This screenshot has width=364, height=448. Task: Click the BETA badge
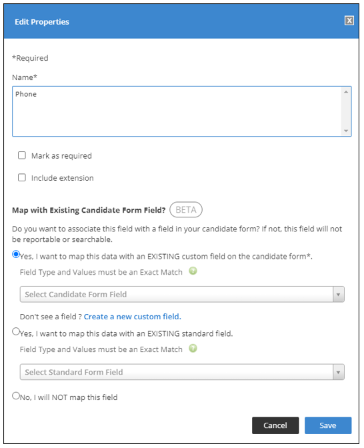(x=186, y=210)
